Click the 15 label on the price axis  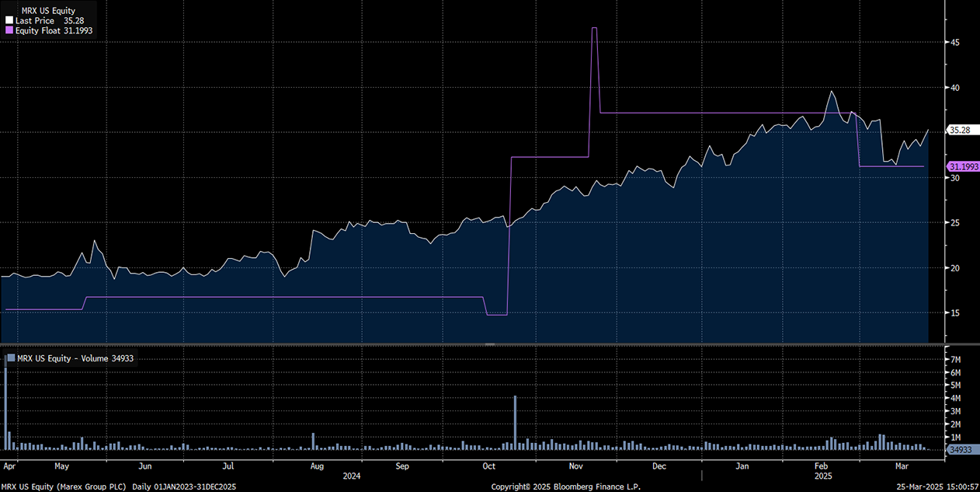click(x=954, y=313)
